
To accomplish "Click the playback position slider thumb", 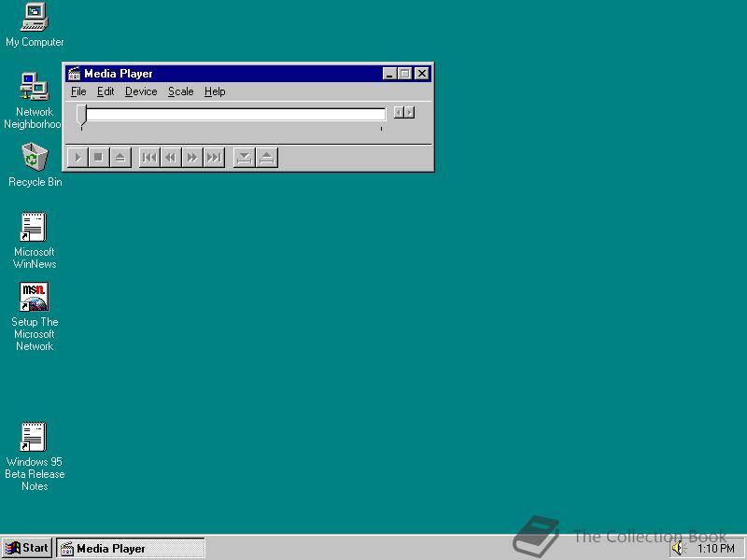I will pyautogui.click(x=81, y=115).
